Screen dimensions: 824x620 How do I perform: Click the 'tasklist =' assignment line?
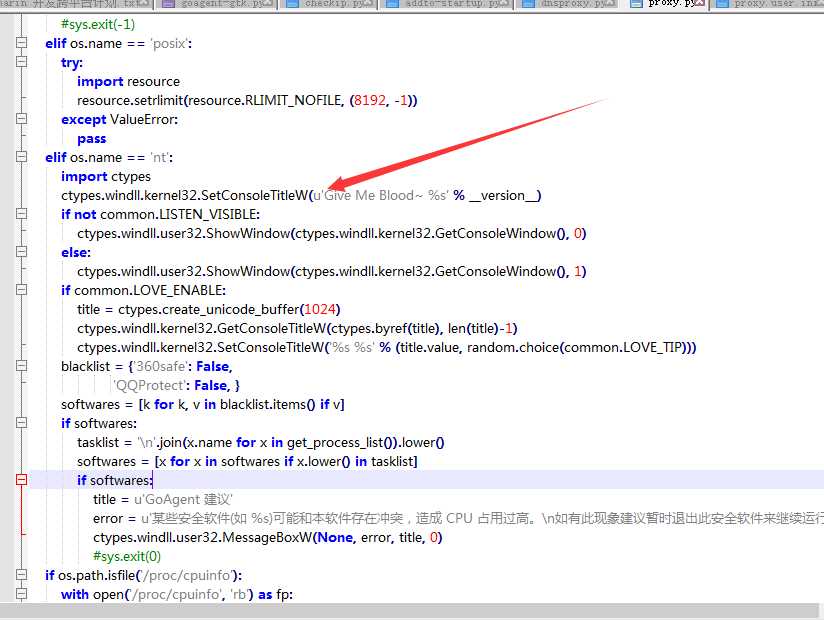pos(261,442)
